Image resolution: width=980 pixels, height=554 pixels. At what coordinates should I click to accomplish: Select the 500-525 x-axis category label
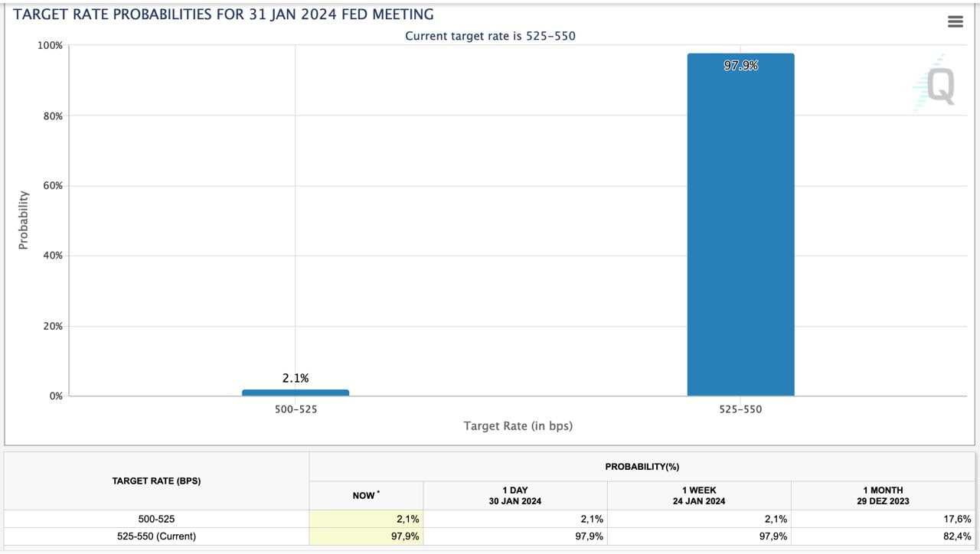coord(296,409)
